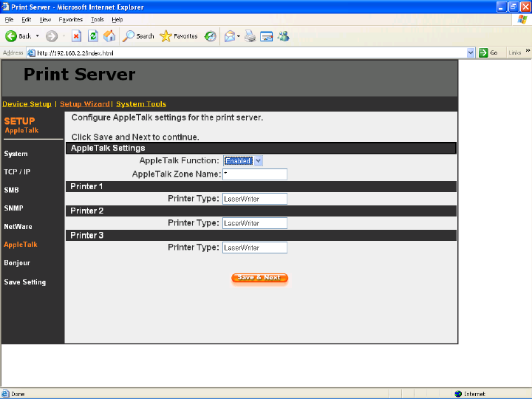Click the page icon in address bar

(31, 53)
